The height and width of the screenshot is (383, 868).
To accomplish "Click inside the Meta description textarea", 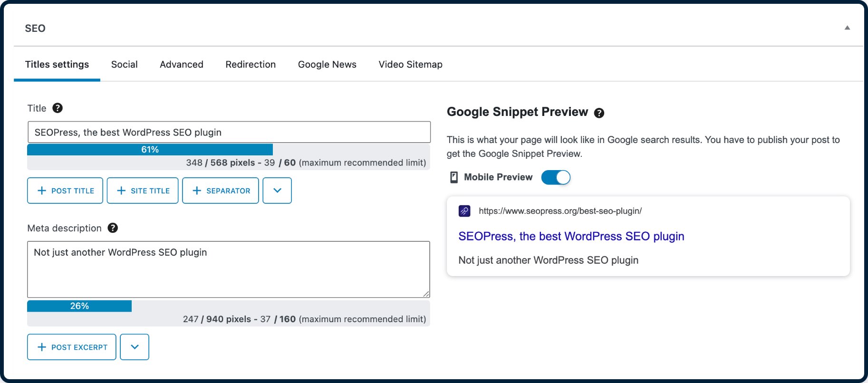I will [229, 269].
